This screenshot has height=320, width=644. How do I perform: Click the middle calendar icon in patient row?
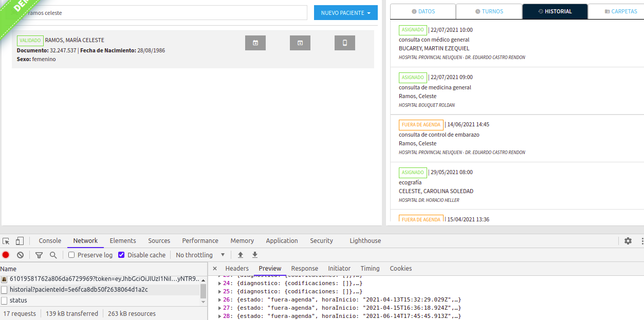pos(300,43)
